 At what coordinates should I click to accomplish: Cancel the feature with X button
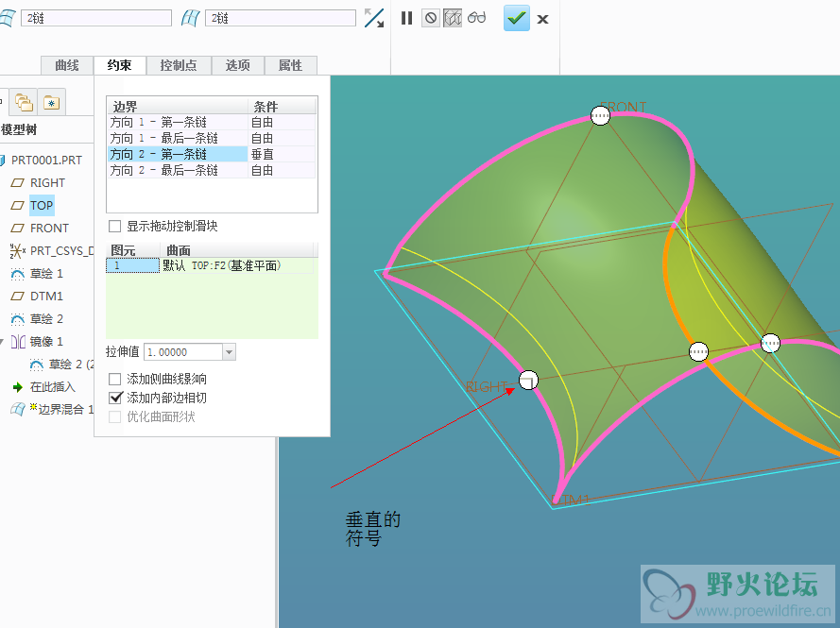click(x=542, y=19)
